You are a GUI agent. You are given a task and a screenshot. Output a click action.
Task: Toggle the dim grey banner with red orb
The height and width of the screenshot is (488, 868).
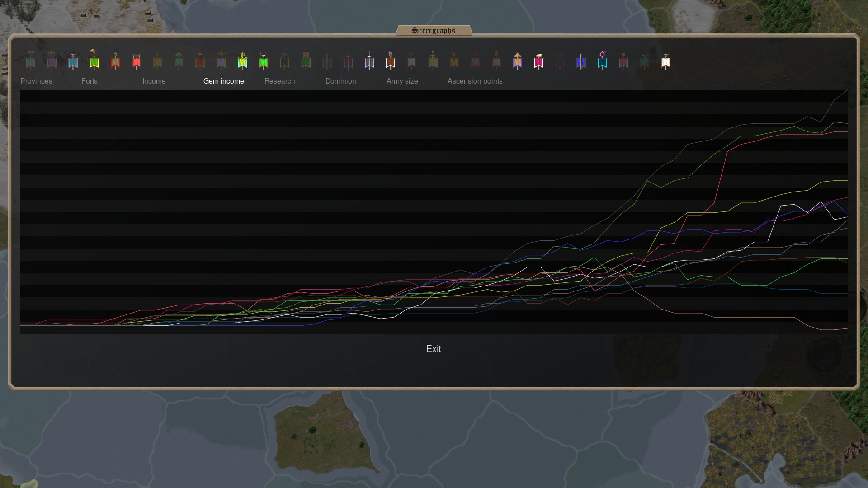click(x=475, y=60)
